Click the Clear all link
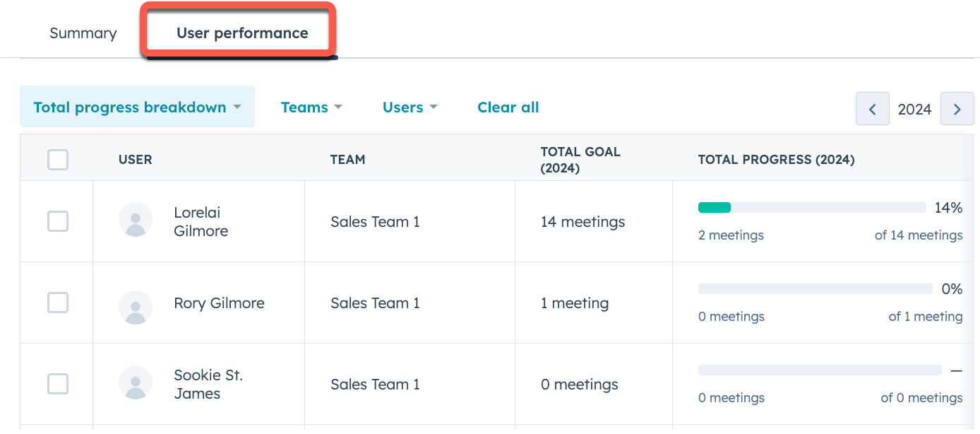This screenshot has width=980, height=434. pyautogui.click(x=508, y=107)
